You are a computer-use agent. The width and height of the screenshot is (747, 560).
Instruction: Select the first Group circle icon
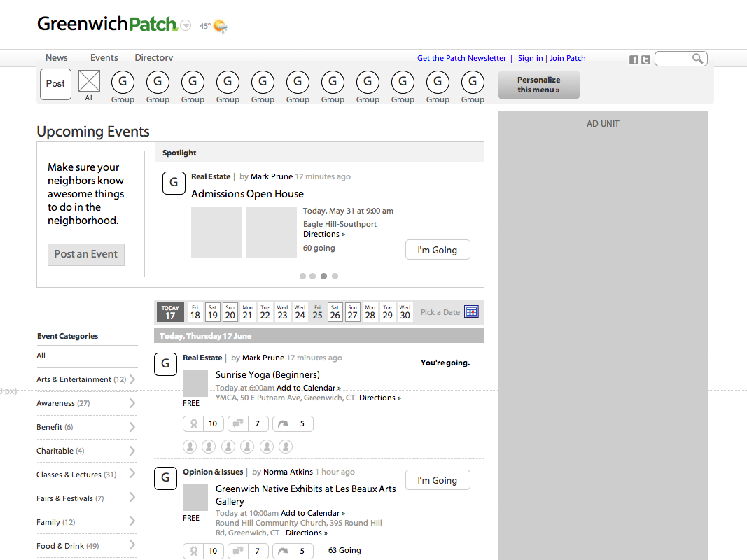click(x=123, y=82)
